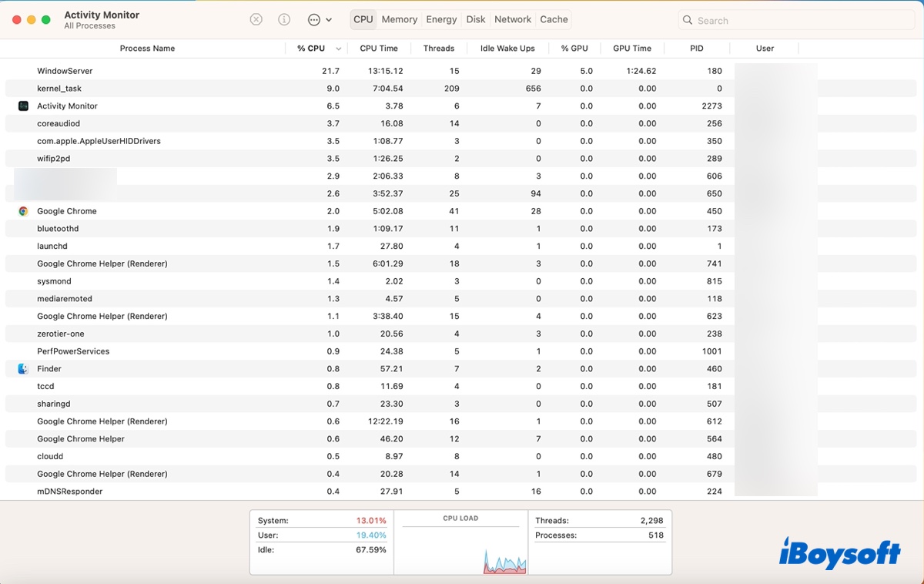Show the Cache tab

pos(554,20)
